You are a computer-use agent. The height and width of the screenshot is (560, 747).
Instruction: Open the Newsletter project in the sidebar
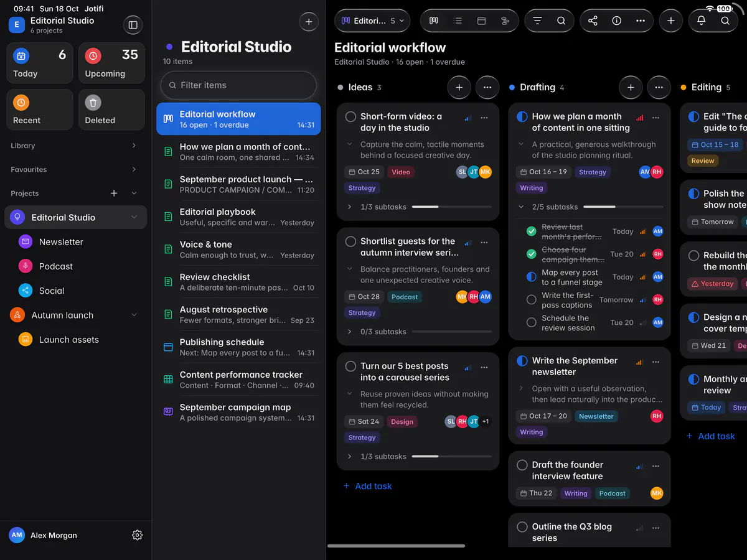(76, 242)
